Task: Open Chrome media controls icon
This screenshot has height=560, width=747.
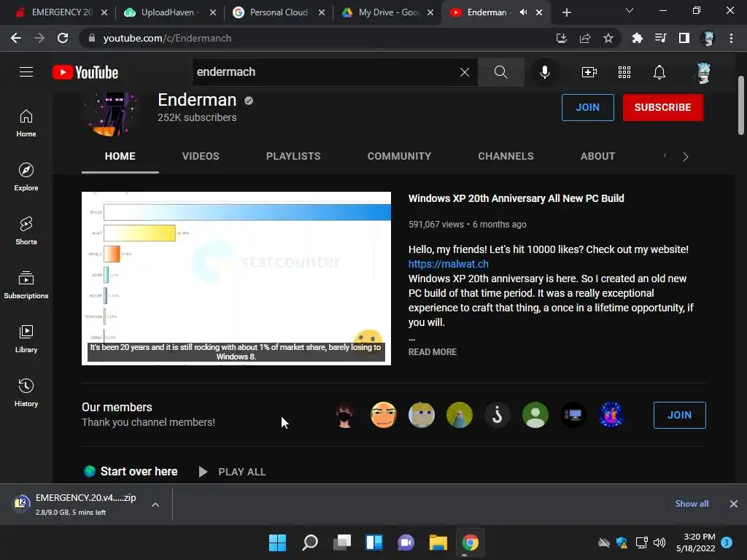Action: [x=661, y=38]
